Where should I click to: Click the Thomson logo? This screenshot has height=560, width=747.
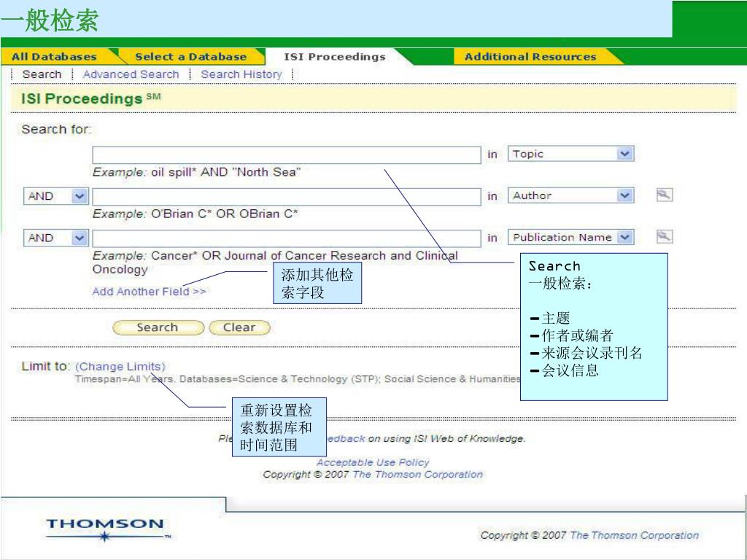107,529
